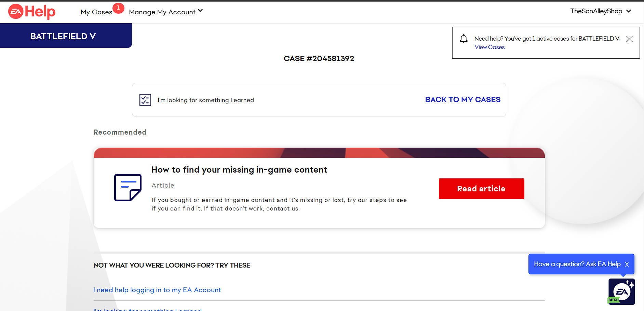Expand the Manage My Account dropdown
Image resolution: width=644 pixels, height=311 pixels.
tap(166, 12)
